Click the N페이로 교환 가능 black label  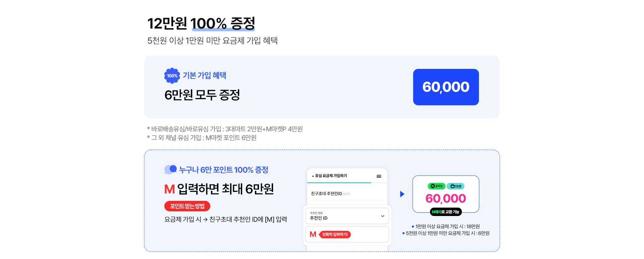[x=446, y=212]
